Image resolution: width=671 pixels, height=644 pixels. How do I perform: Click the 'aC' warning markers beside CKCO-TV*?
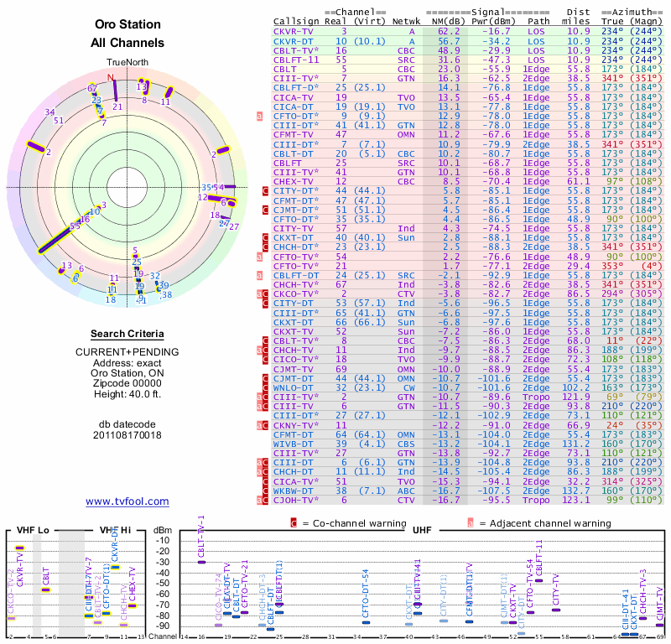pyautogui.click(x=263, y=294)
